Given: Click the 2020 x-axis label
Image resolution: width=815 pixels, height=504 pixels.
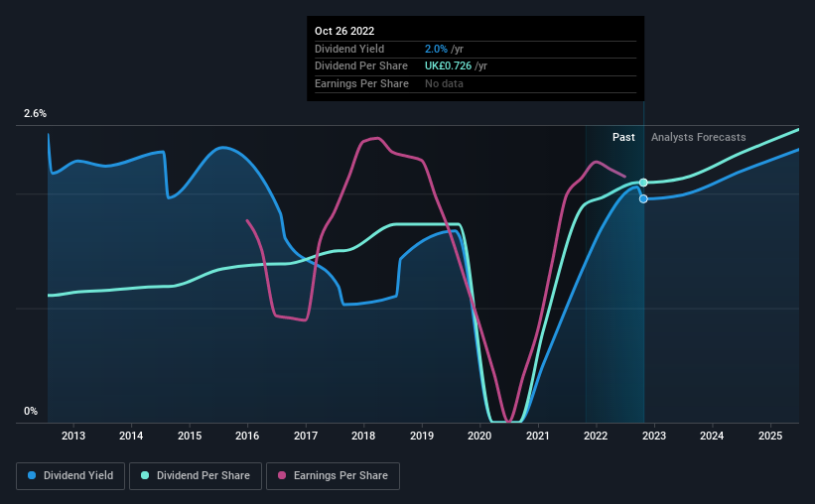Looking at the screenshot, I should click(x=479, y=436).
